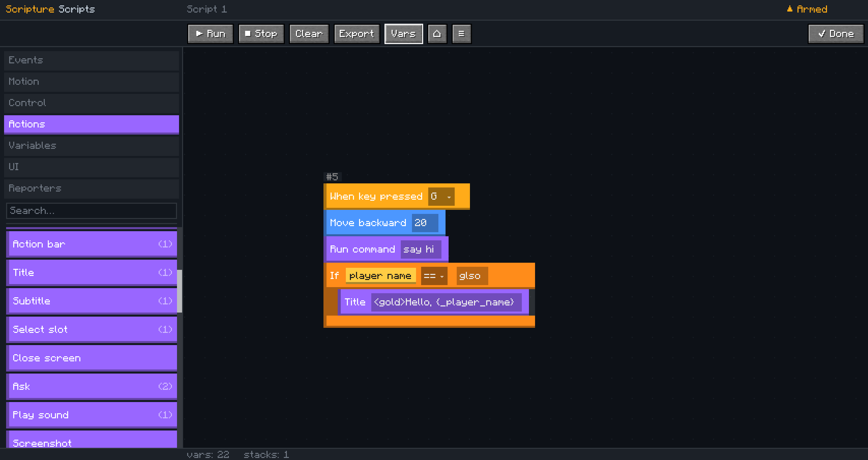Click the '#5' stack label
This screenshot has height=460, width=868.
click(332, 177)
